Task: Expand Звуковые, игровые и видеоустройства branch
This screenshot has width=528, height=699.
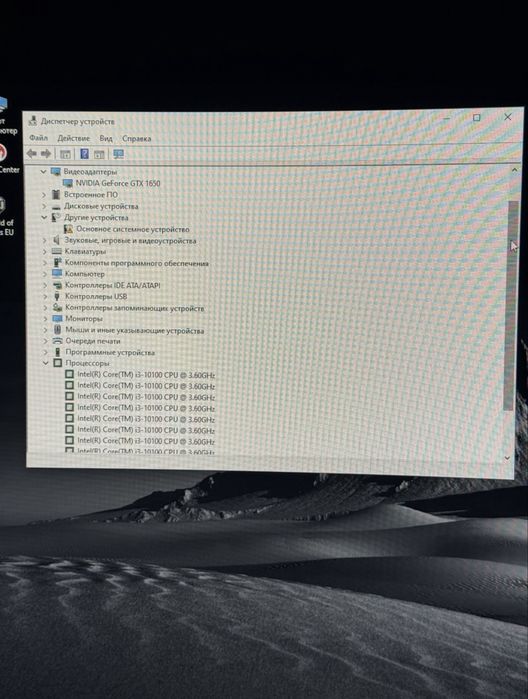Action: pyautogui.click(x=44, y=240)
